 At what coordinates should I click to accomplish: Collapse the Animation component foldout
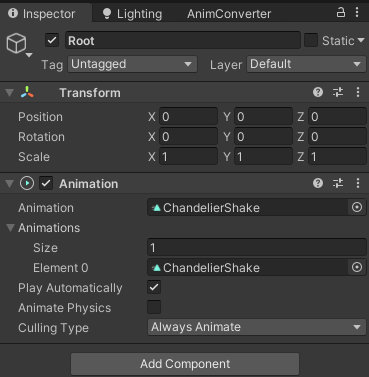10,184
